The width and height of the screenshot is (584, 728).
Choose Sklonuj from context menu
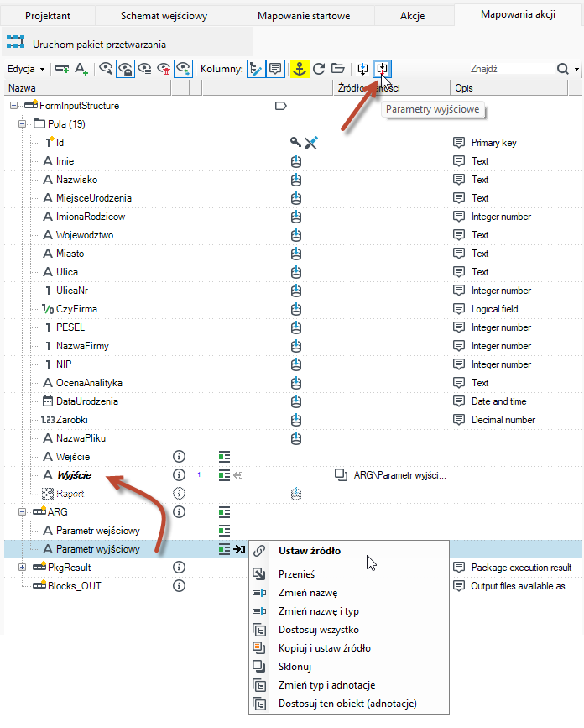click(349, 667)
